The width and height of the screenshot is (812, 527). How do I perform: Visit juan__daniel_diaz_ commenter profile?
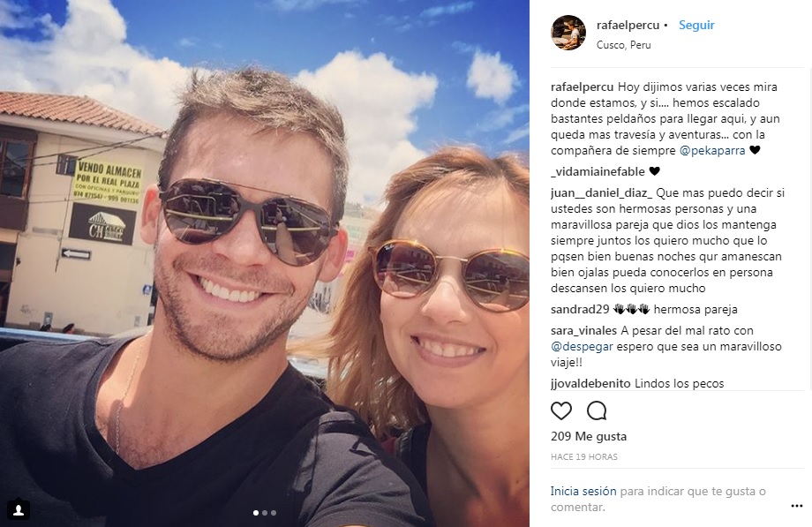(601, 192)
